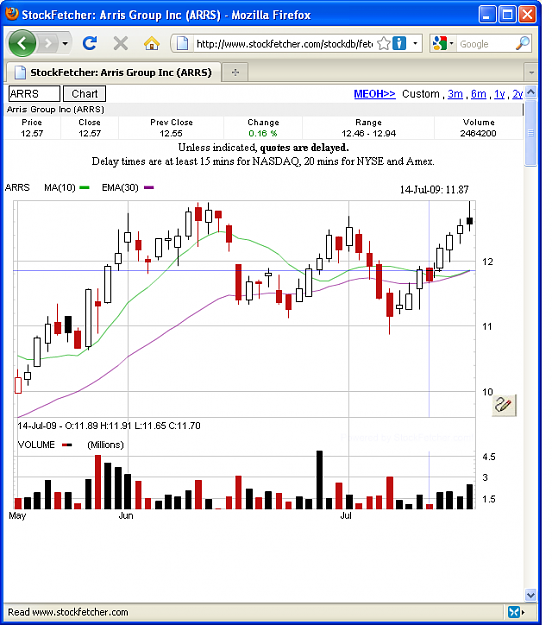Open the history dropdown beside Forward arrow
The image size is (552, 625).
(x=65, y=43)
